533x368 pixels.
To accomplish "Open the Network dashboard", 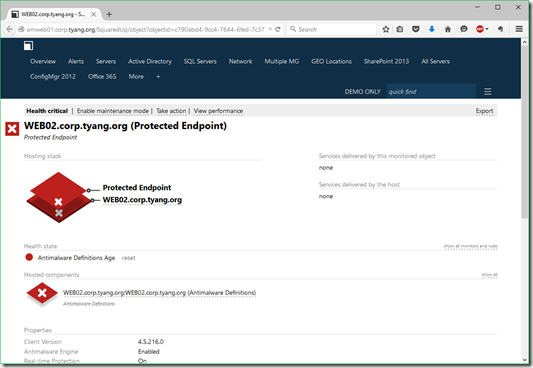I will (240, 61).
